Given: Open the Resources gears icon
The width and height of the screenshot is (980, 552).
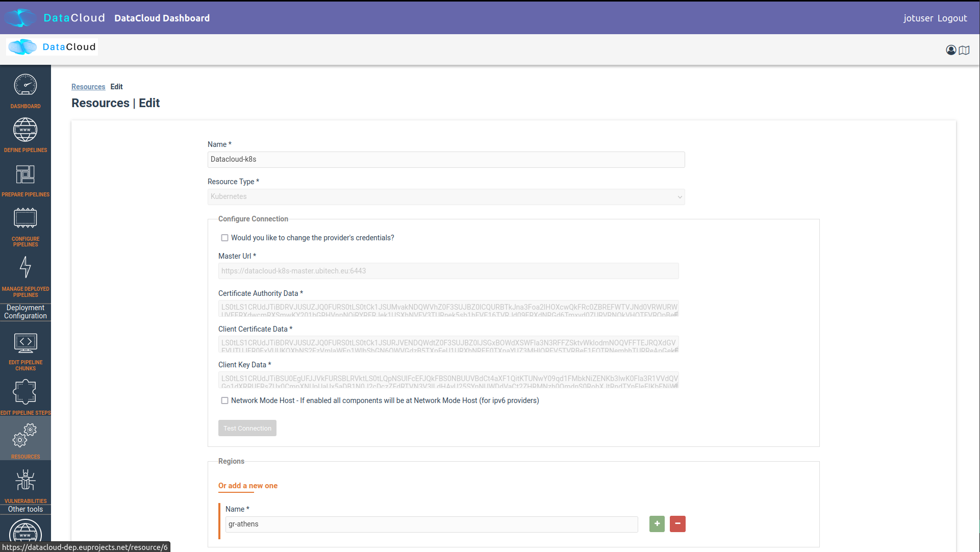Looking at the screenshot, I should 26,435.
